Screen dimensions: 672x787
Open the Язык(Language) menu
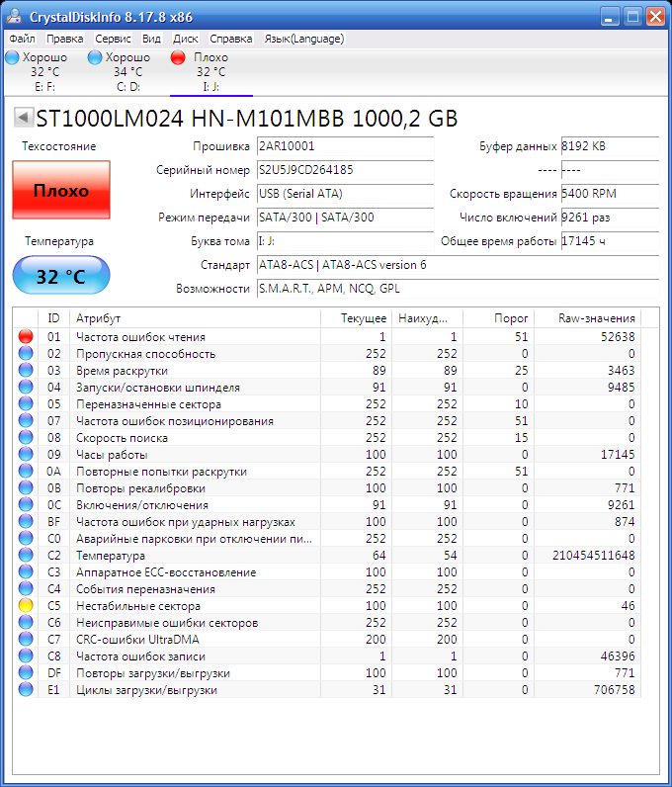click(x=304, y=39)
